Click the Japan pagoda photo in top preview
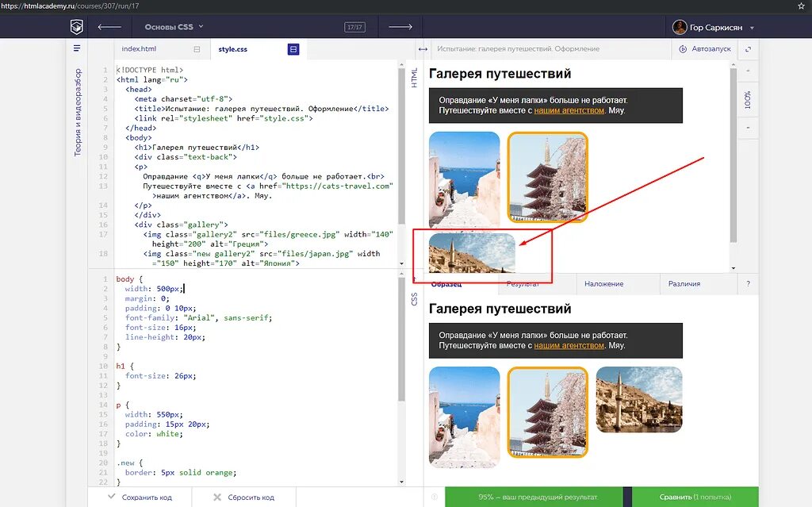812x507 pixels. coord(547,177)
